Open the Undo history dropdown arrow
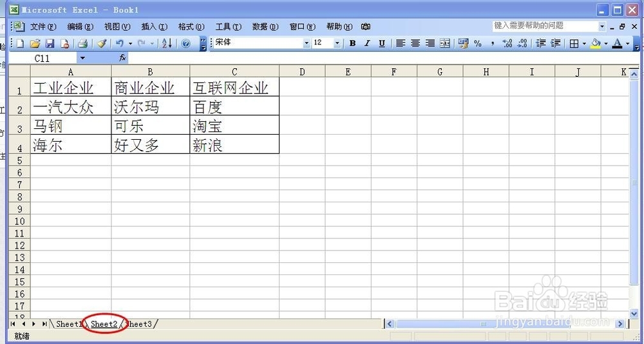Image resolution: width=644 pixels, height=344 pixels. click(130, 43)
